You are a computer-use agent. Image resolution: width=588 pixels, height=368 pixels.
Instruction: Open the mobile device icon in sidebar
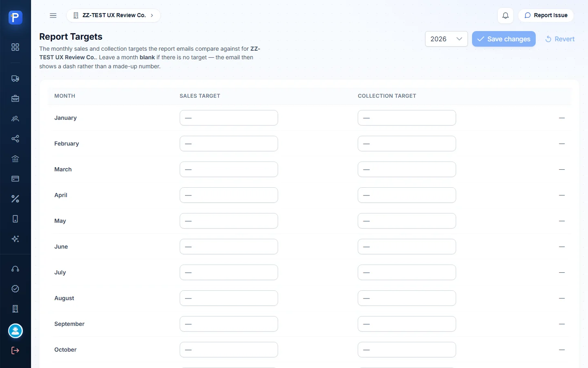coord(15,219)
